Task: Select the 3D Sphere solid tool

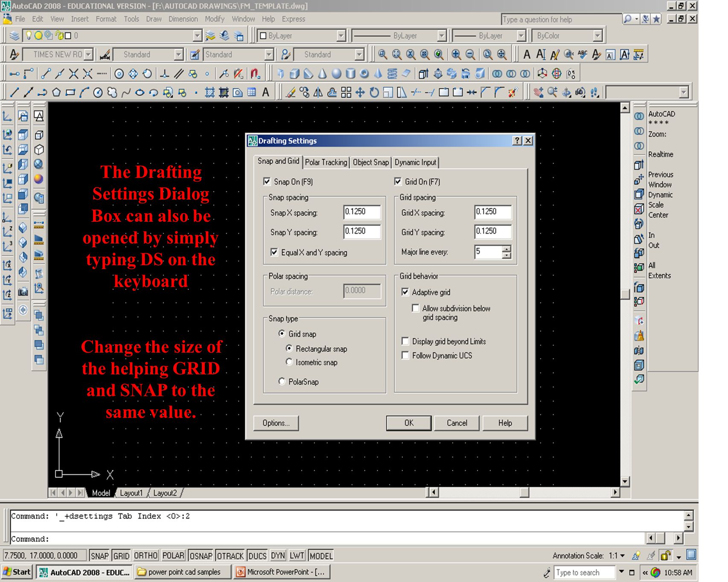Action: 337,74
